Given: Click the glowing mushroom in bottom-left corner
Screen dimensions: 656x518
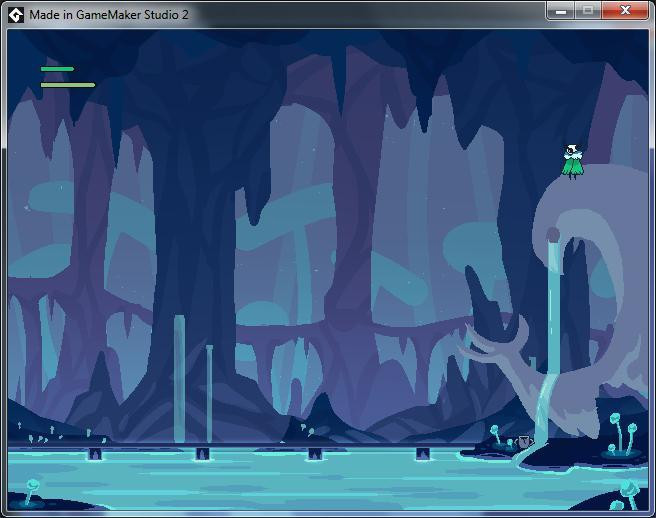Looking at the screenshot, I should (x=31, y=492).
